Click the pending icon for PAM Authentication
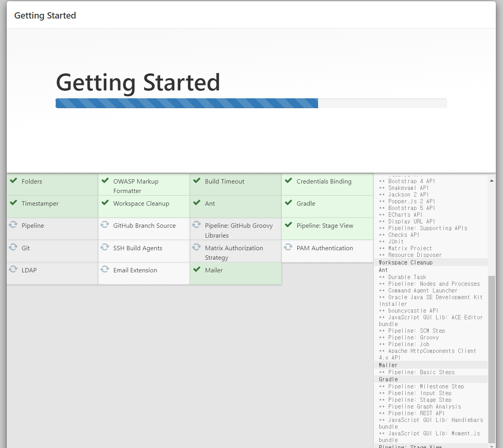The image size is (503, 448). click(288, 247)
